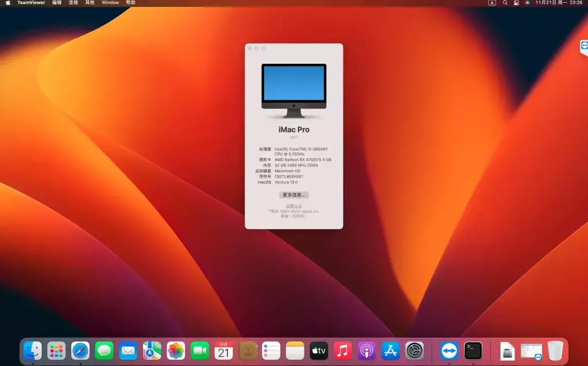Screen dimensions: 588x366
Task: Open Messages app in the dock
Action: tap(105, 351)
